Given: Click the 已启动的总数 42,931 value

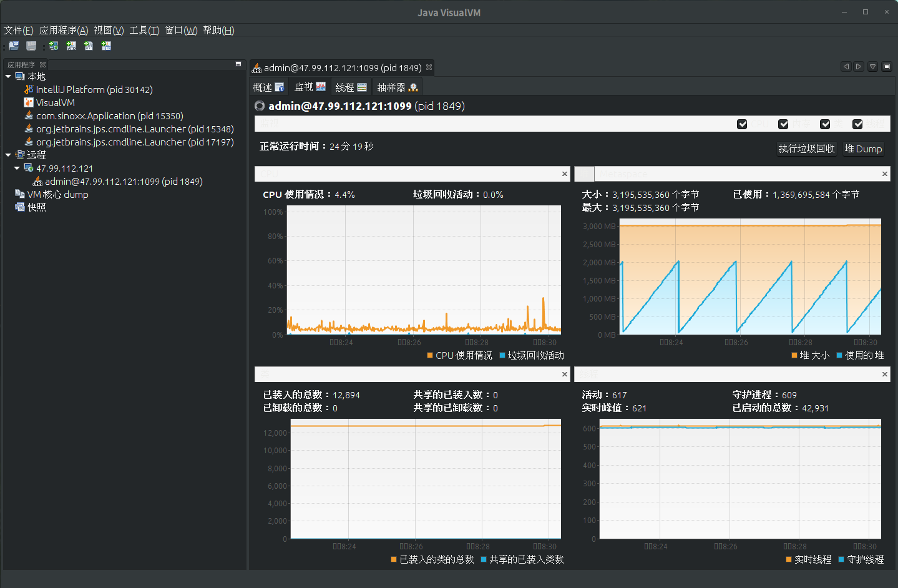Looking at the screenshot, I should coord(815,408).
